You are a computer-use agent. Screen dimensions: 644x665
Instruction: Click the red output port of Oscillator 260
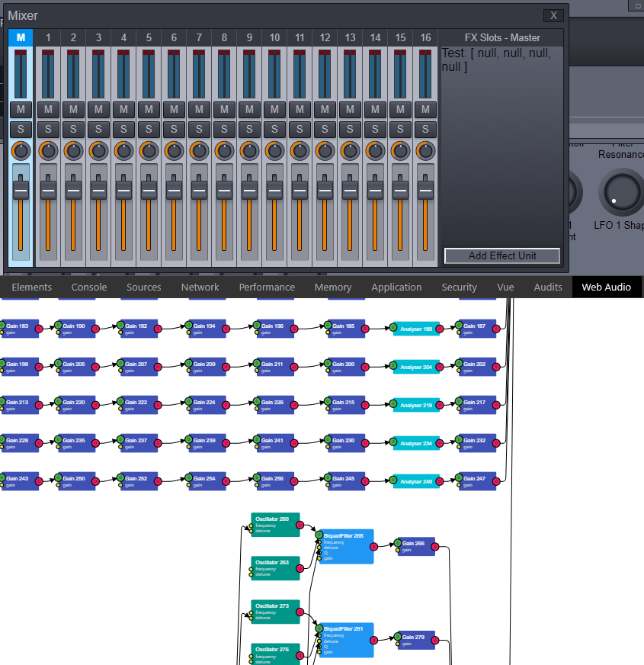tap(300, 525)
